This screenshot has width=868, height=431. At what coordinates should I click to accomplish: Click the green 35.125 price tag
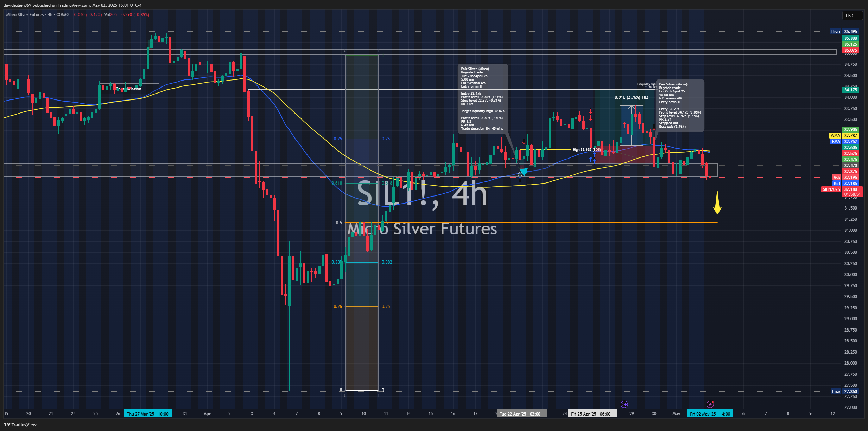click(850, 44)
